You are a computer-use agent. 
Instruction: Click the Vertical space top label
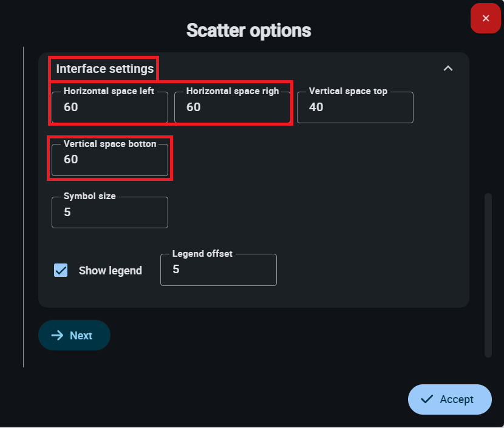pyautogui.click(x=348, y=91)
